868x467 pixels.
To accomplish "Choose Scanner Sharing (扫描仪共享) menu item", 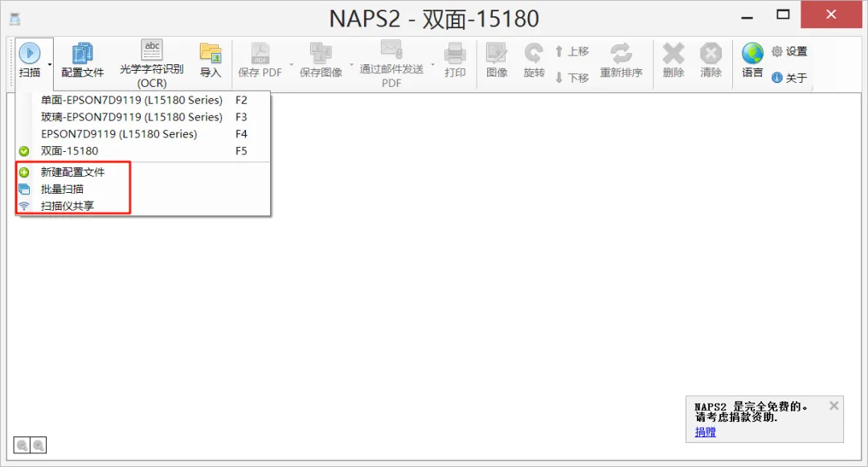I will [x=143, y=206].
